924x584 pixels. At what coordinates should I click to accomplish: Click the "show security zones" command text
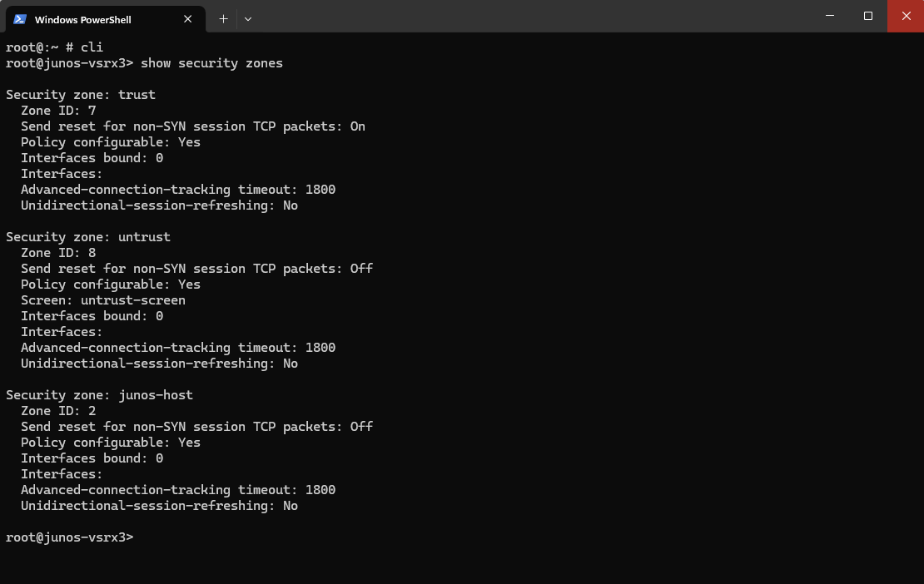(x=211, y=63)
